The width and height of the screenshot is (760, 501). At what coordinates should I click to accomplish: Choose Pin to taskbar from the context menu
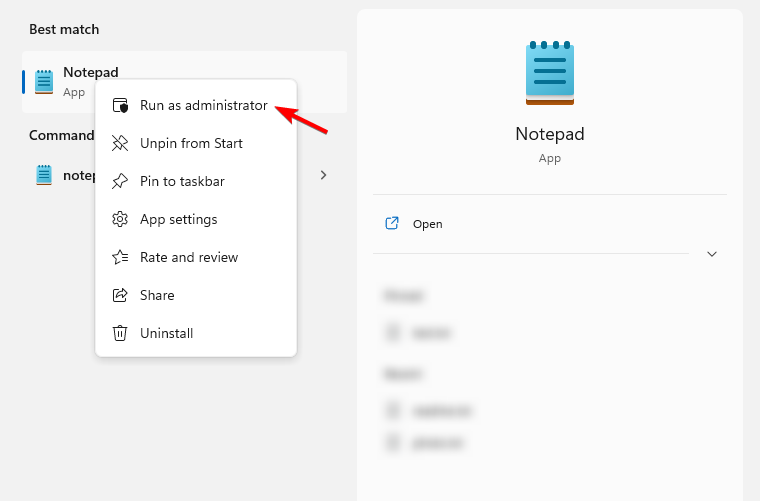182,181
